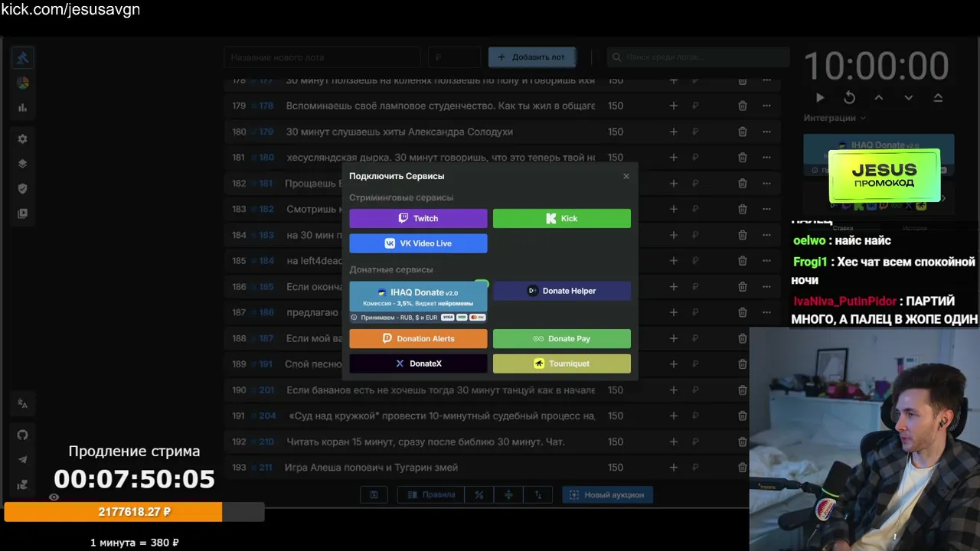This screenshot has height=551, width=980.
Task: Click the percent icon in bottom toolbar
Action: [x=479, y=495]
